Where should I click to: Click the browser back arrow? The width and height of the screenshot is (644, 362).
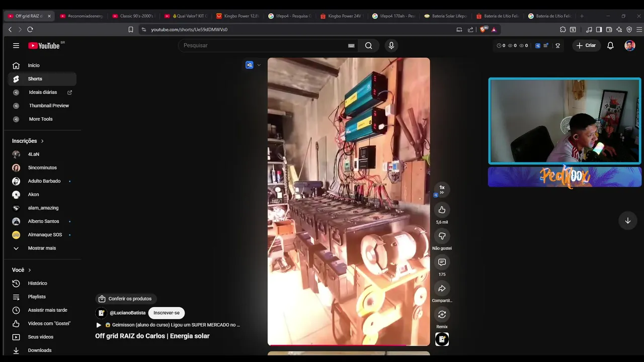(x=10, y=30)
